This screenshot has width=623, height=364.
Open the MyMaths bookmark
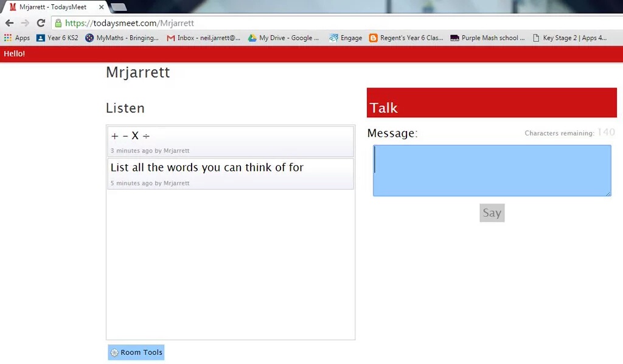pos(122,38)
